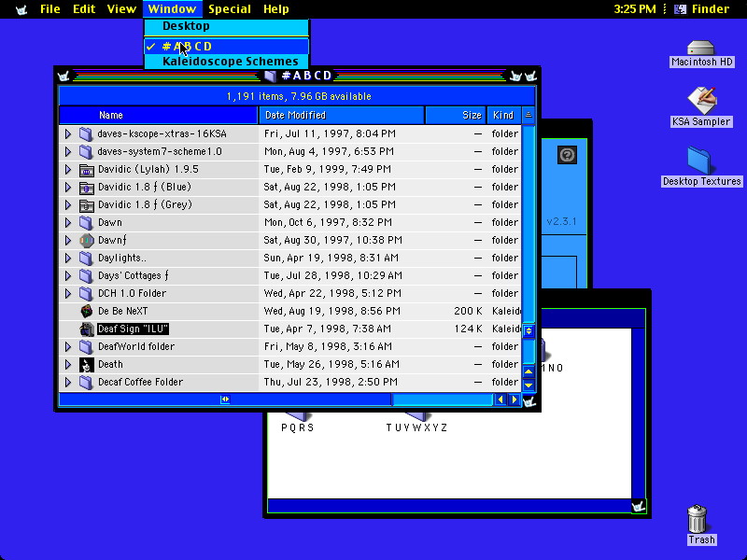Click the De Be NeXT scheme icon
The width and height of the screenshot is (747, 560).
point(86,311)
